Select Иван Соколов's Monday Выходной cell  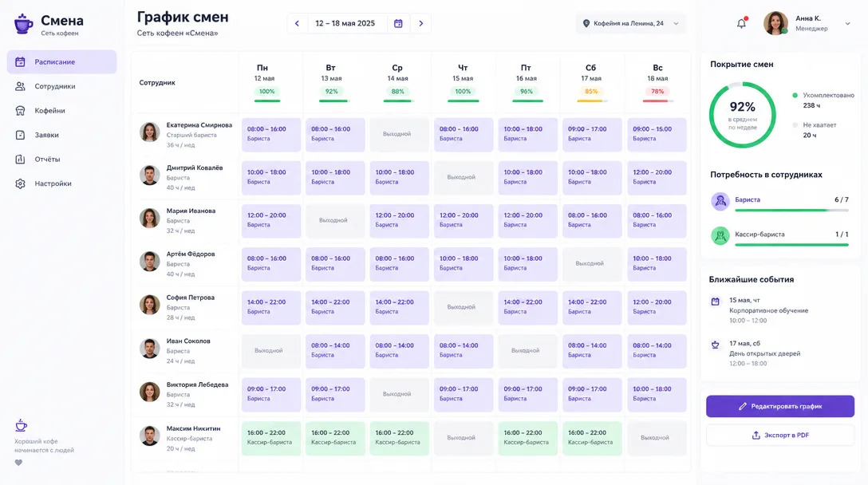point(271,351)
